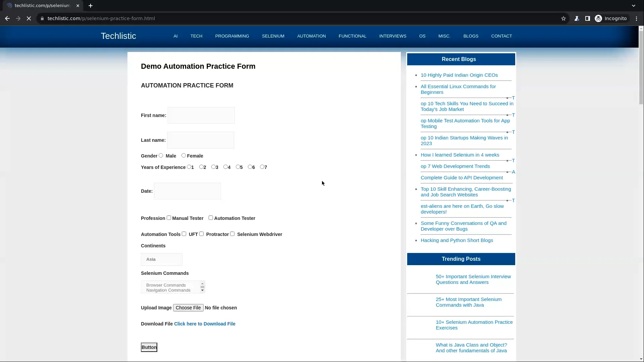Screen dimensions: 644x362
Task: Select the Female gender radio button
Action: pyautogui.click(x=183, y=156)
